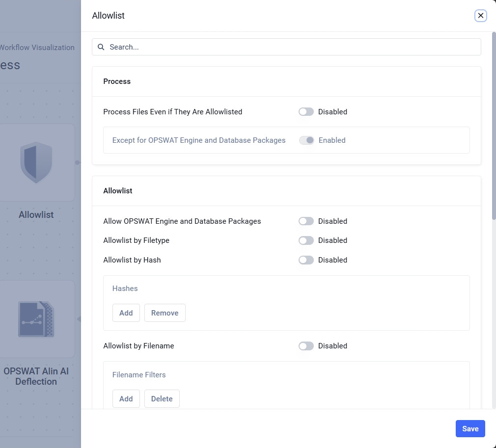The height and width of the screenshot is (448, 496).
Task: Click 'Allowlist by Filetype' label text
Action: click(136, 240)
